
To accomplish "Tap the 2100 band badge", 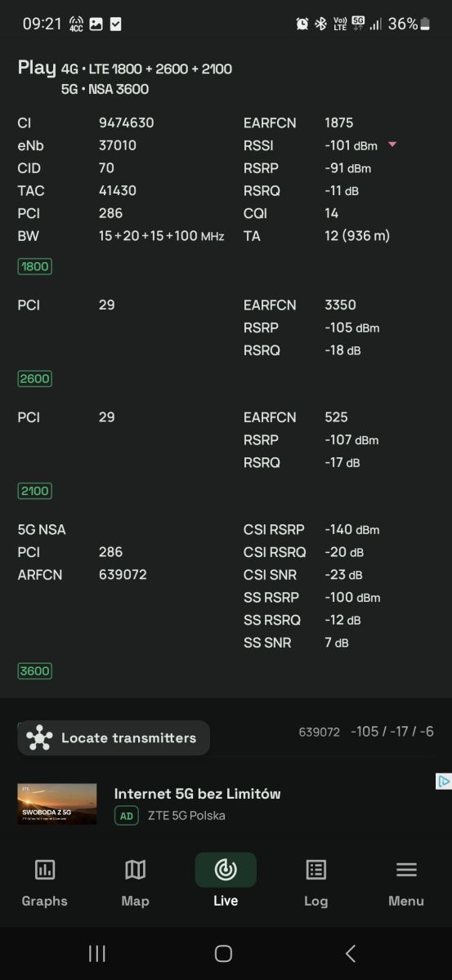I will 34,491.
